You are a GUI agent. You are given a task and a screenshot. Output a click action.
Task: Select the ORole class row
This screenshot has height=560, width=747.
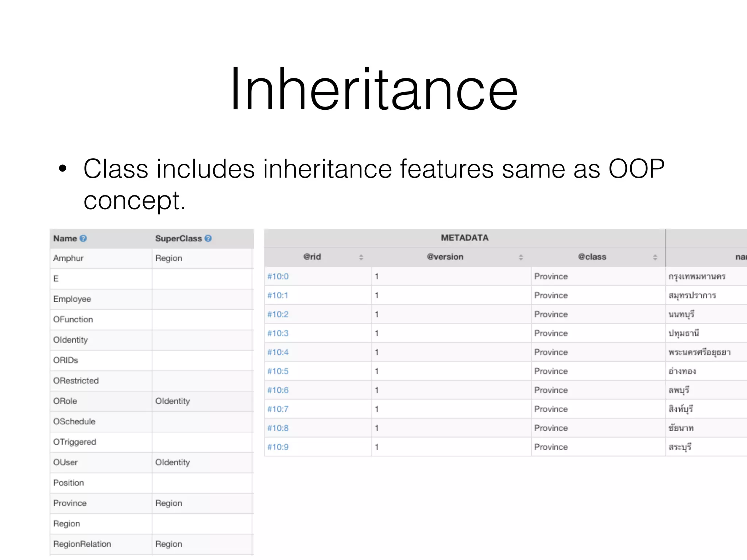65,401
